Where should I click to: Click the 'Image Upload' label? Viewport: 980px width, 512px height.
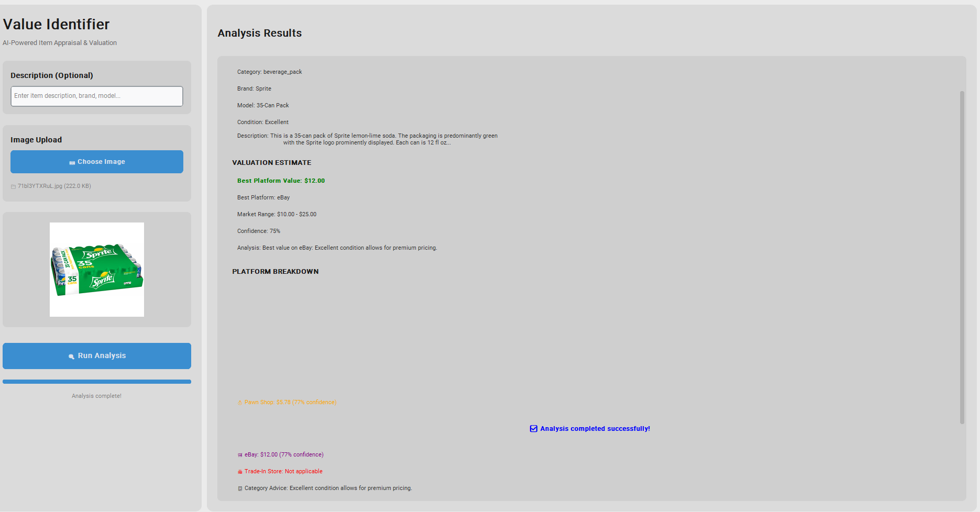tap(36, 140)
